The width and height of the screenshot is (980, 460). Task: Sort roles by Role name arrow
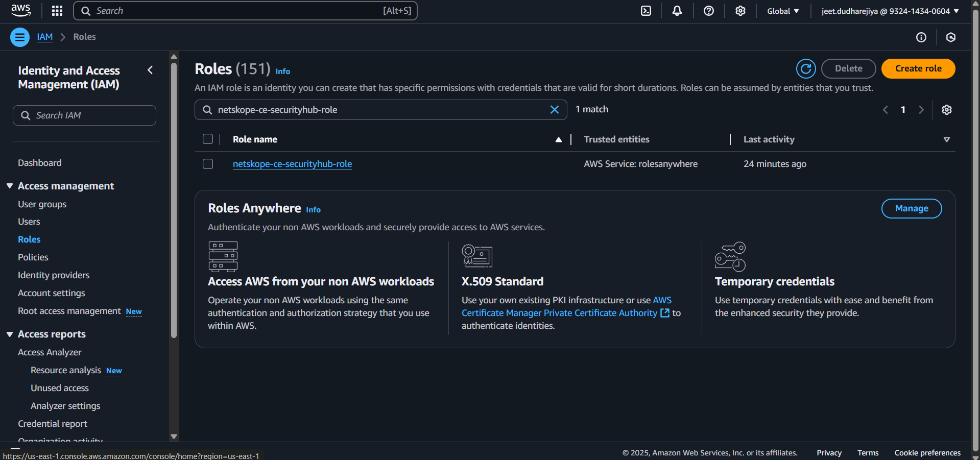point(559,139)
